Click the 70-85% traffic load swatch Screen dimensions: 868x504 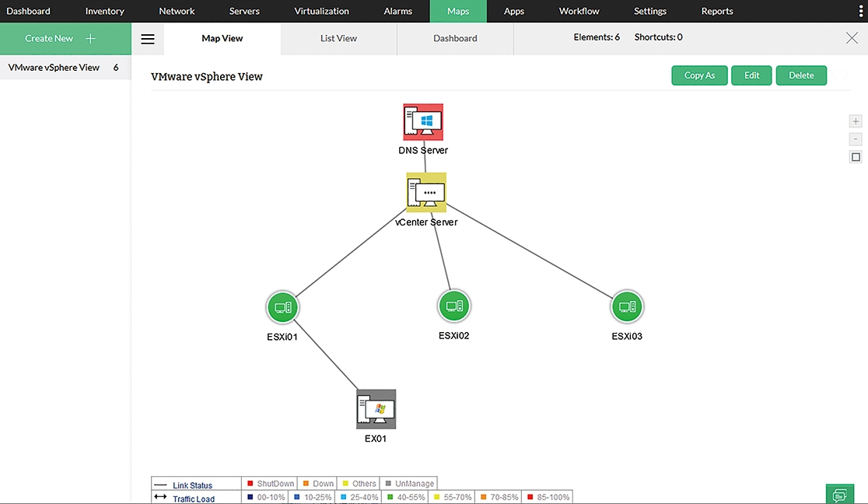pos(483,497)
